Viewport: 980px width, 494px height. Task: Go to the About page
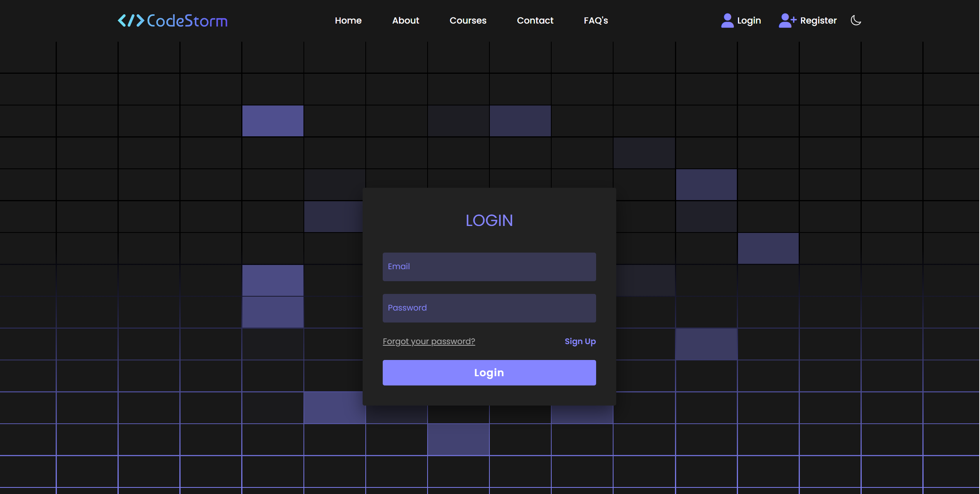coord(406,20)
